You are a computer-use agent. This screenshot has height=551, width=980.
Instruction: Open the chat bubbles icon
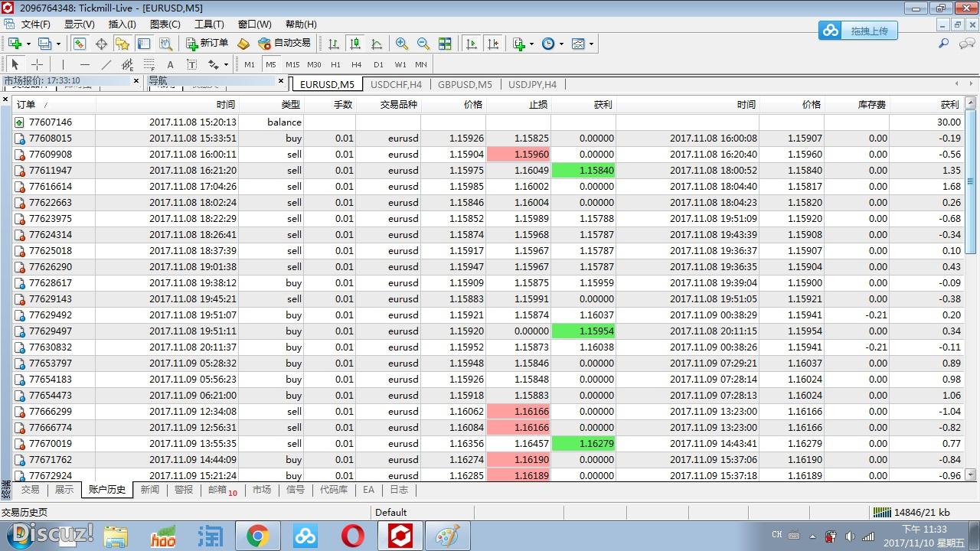(x=966, y=44)
